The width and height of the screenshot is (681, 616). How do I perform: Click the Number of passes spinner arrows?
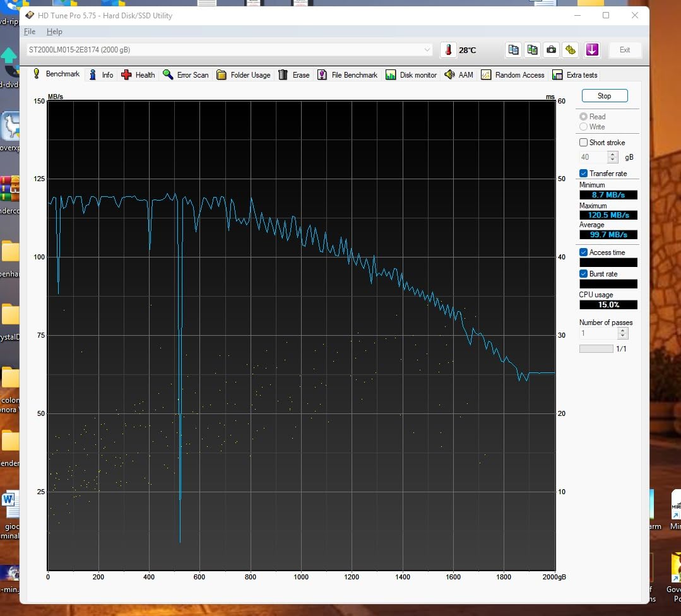(623, 333)
